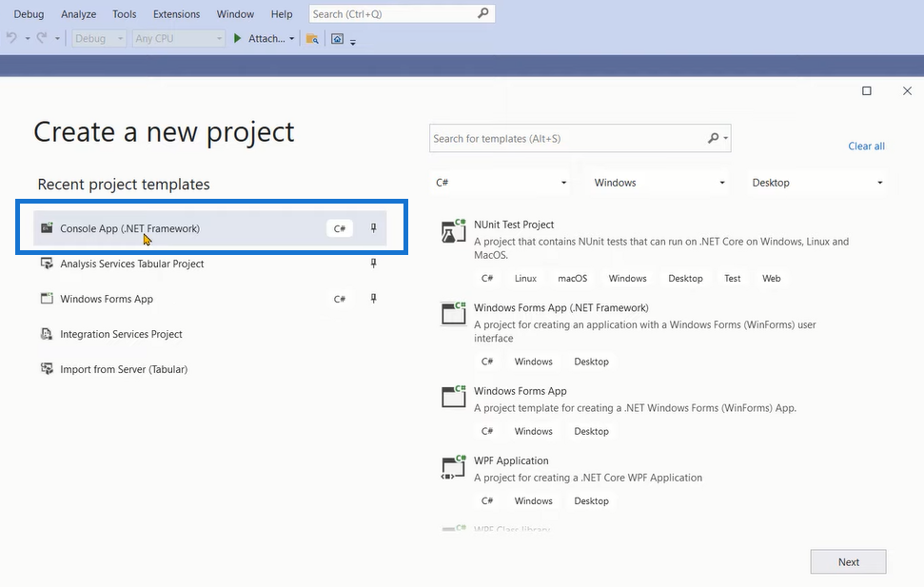Close the Create a new project dialog
Viewport: 924px width, 587px height.
[x=907, y=90]
